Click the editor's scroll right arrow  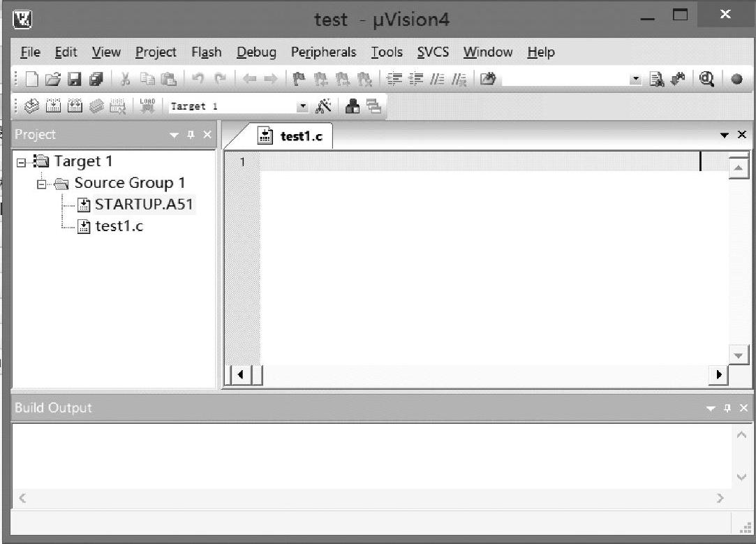coord(719,375)
